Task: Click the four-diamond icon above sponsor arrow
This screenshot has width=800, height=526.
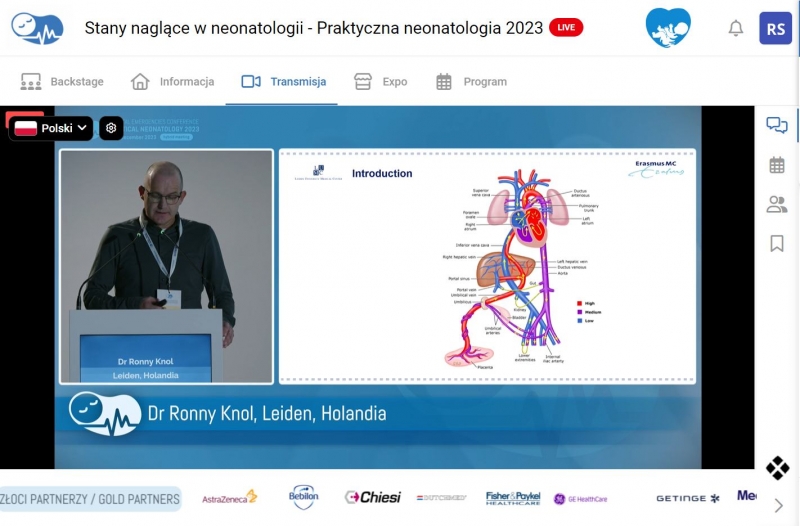Action: tap(777, 468)
